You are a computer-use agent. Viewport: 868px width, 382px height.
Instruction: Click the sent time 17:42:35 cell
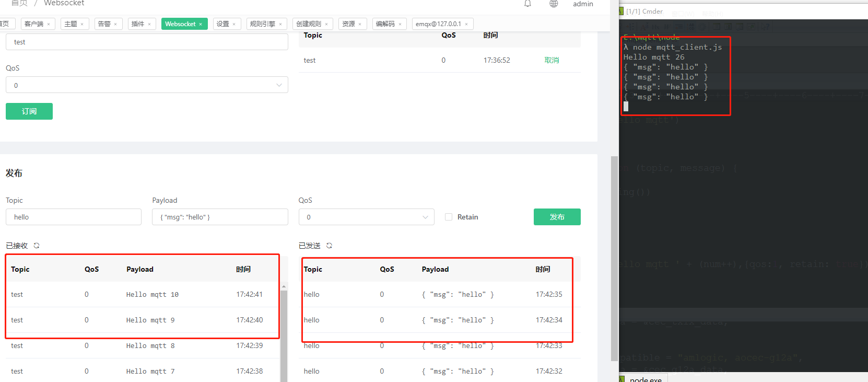point(549,295)
